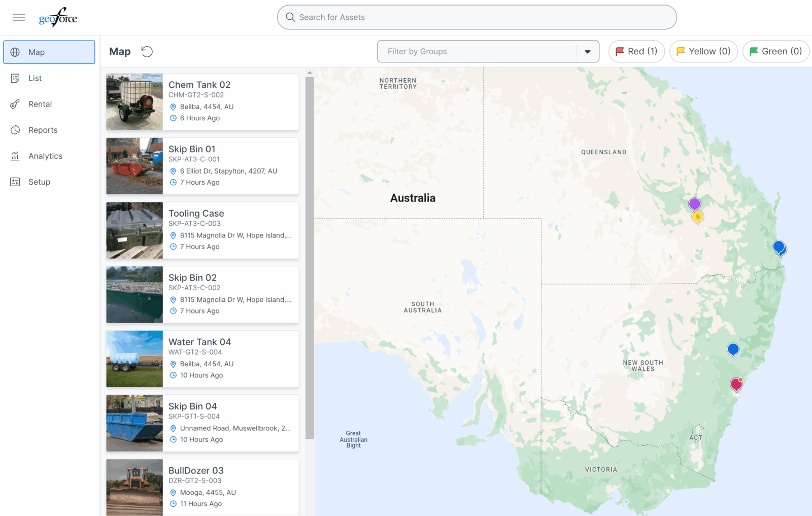
Task: Open the Filter by Groups combo box
Action: coord(477,52)
